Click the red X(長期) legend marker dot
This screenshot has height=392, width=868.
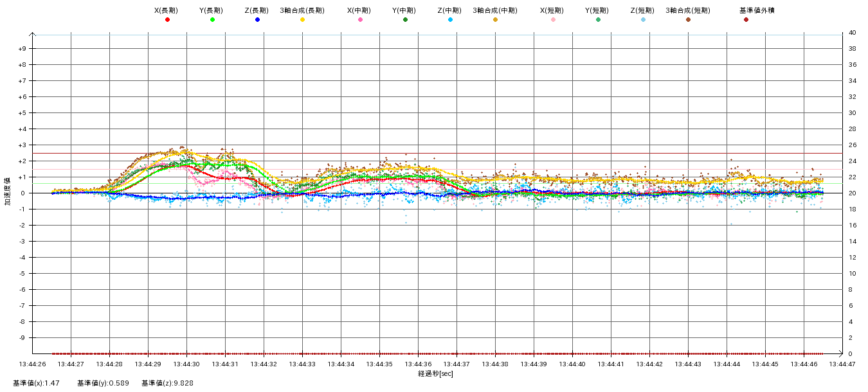(167, 20)
